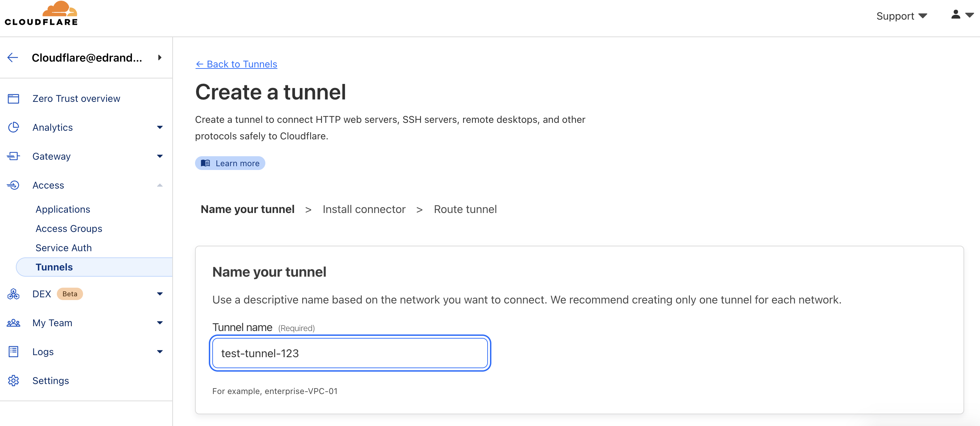Expand the Gateway section arrow
980x426 pixels.
[x=160, y=156]
